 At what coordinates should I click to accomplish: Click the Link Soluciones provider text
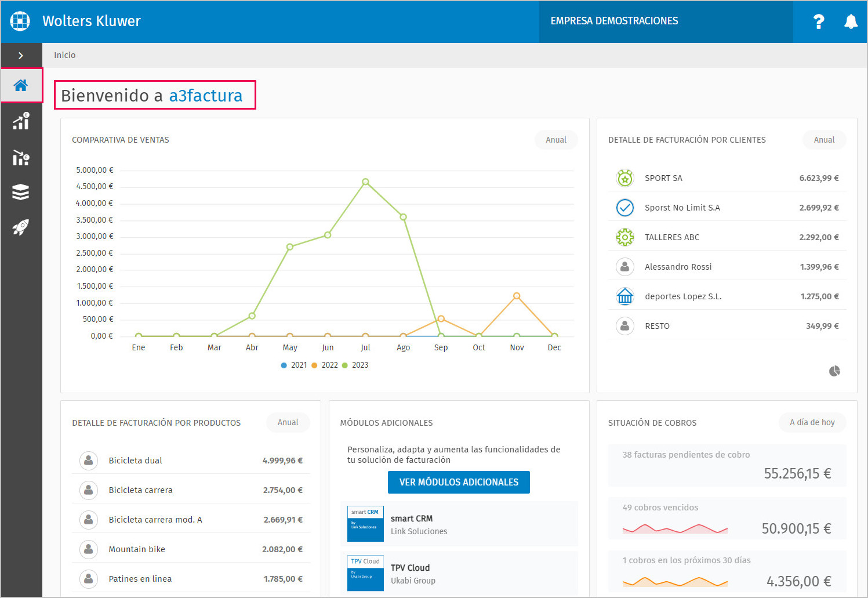pos(419,531)
